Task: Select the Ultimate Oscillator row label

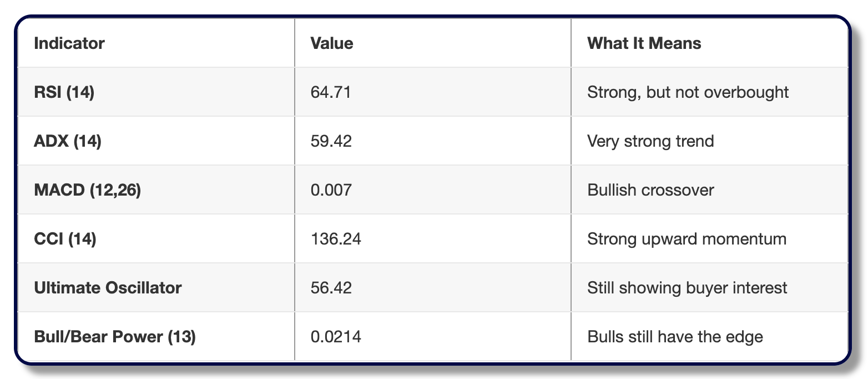Action: tap(108, 288)
